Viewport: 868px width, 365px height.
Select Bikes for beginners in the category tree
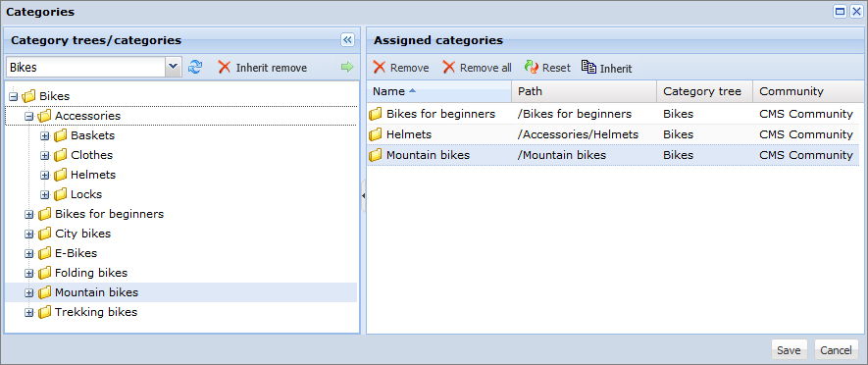(110, 214)
